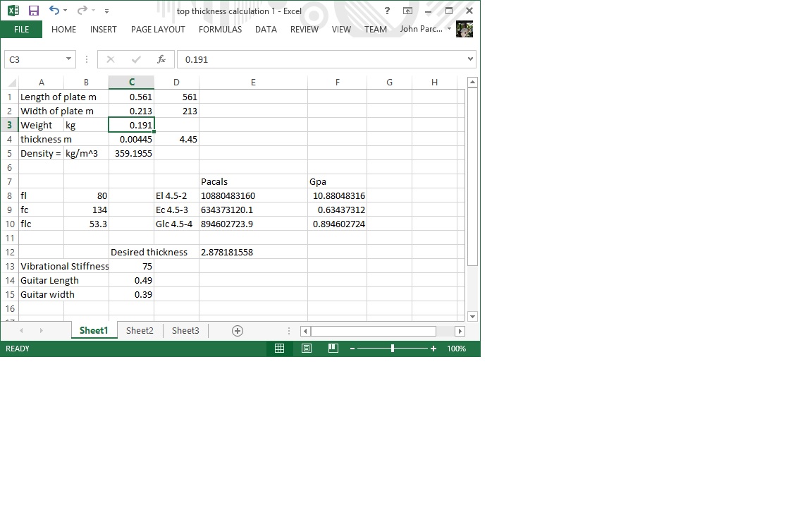Click the user account profile picture
Viewport: 812px width, 508px height.
pos(465,30)
